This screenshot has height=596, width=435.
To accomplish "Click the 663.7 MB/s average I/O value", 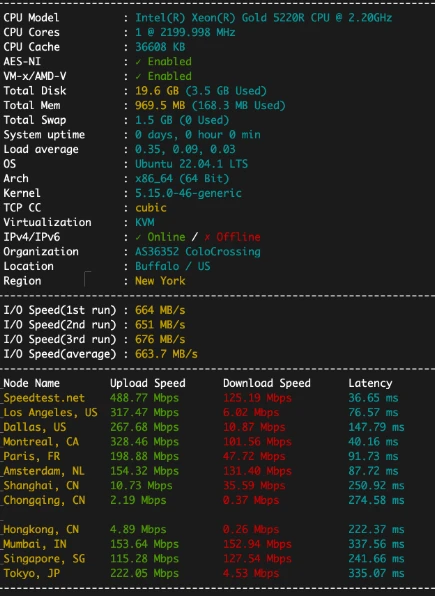I will (x=166, y=354).
